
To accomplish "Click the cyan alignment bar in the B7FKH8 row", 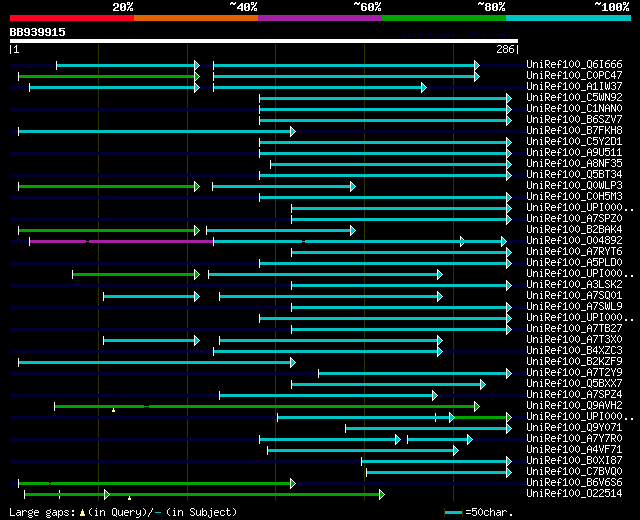I will (157, 131).
